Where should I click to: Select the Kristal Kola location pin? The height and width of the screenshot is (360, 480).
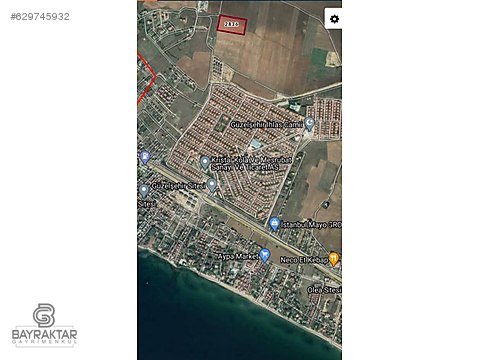(205, 163)
